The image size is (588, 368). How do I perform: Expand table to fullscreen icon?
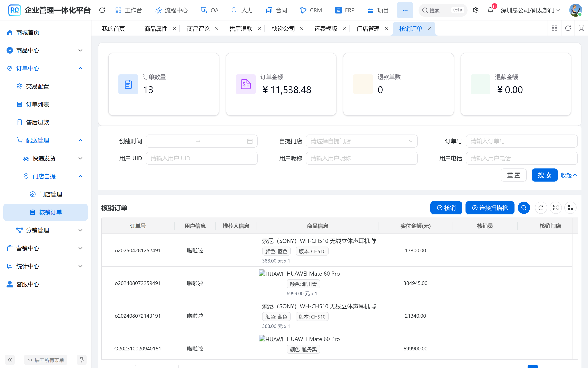pos(556,208)
